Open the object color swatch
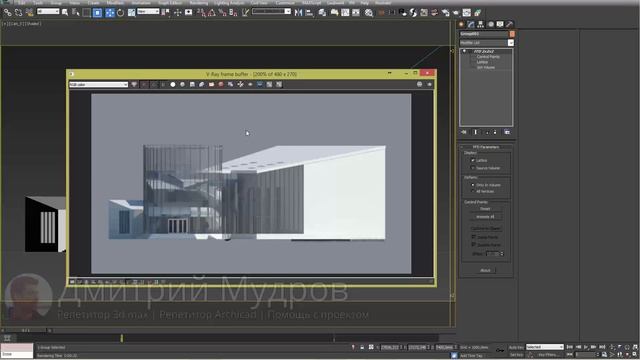Screen dimensions: 640x360 (x=512, y=34)
